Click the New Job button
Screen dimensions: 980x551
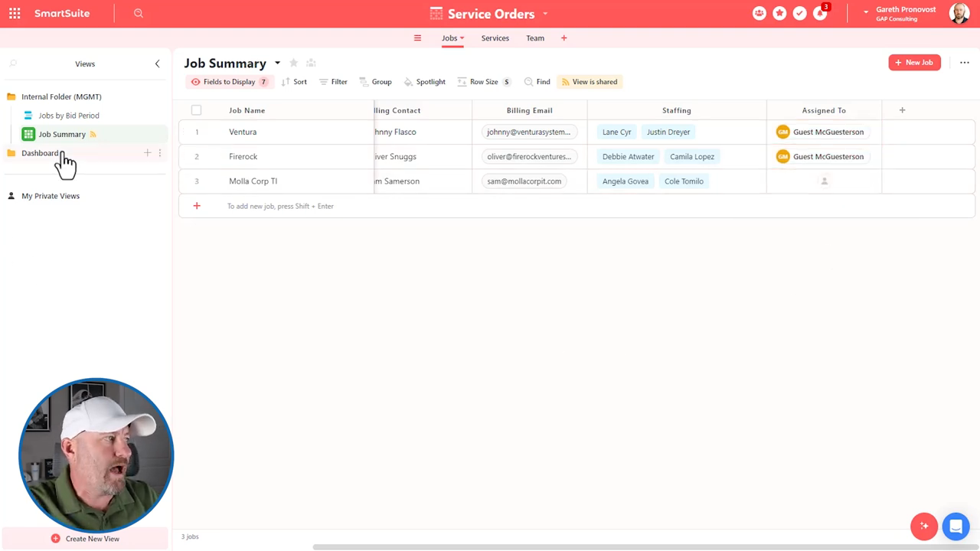[x=914, y=63]
